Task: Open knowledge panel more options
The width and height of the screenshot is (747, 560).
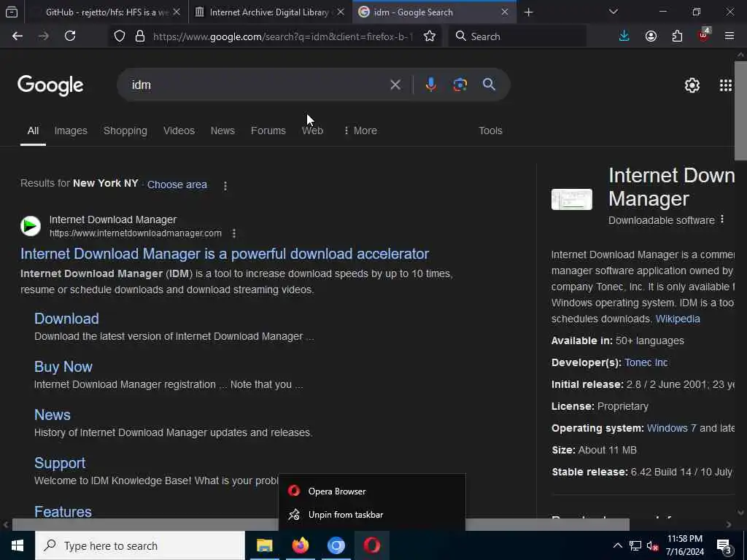Action: pyautogui.click(x=722, y=219)
